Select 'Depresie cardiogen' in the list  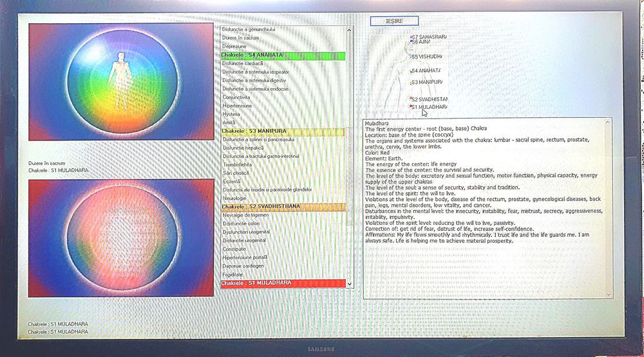(x=243, y=265)
